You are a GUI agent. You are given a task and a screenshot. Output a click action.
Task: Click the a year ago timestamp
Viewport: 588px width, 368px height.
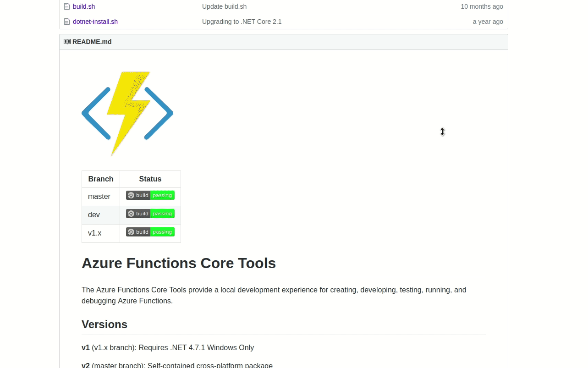coord(488,22)
